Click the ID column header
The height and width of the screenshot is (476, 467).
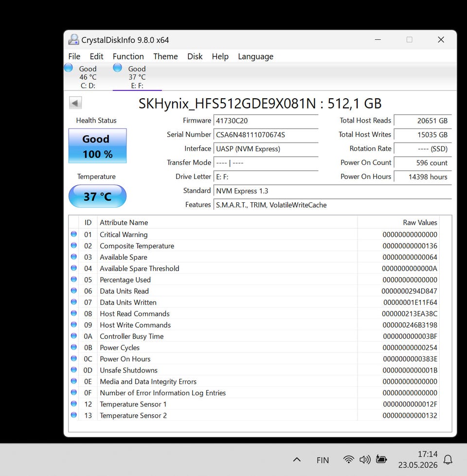tap(88, 223)
